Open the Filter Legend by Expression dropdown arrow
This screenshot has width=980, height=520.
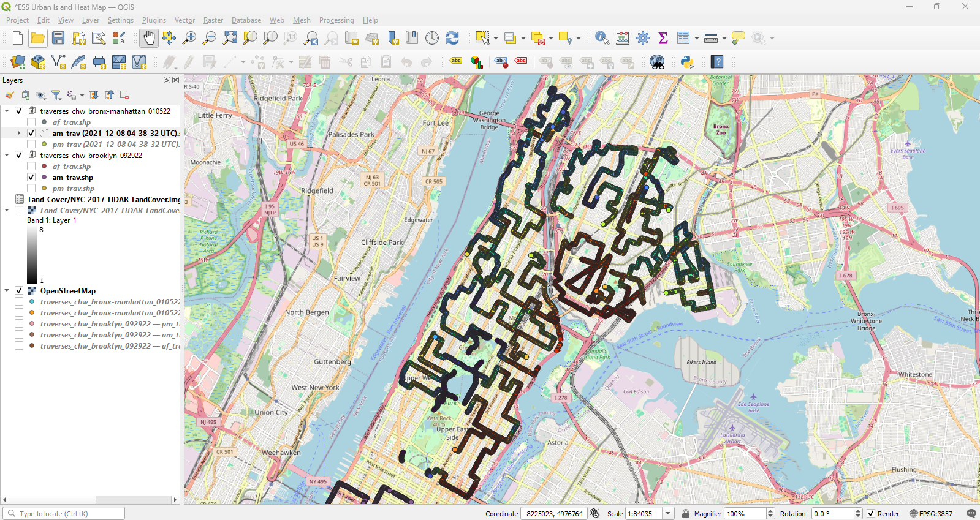tap(82, 95)
